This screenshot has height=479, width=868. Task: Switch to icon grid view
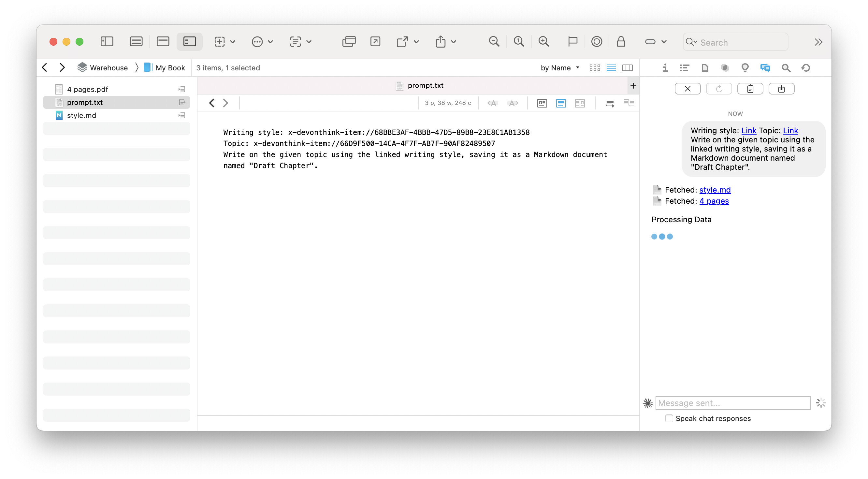[x=595, y=68]
